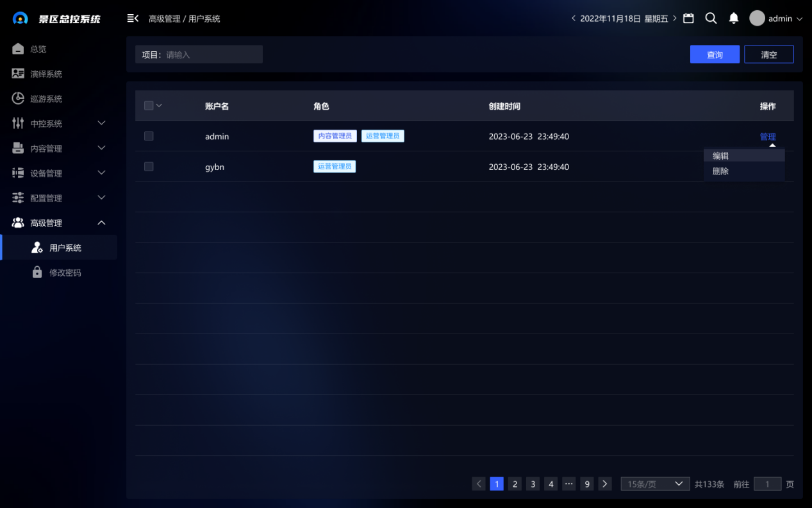Click the 清空 button
The image size is (812, 508).
[x=768, y=55]
